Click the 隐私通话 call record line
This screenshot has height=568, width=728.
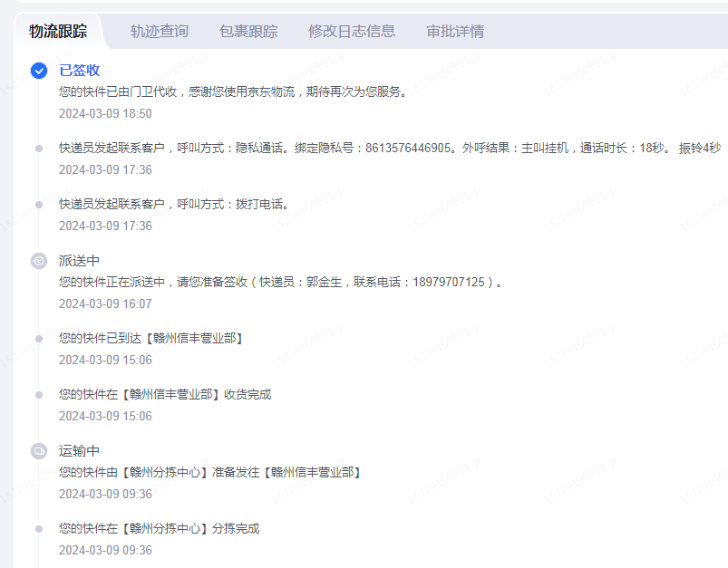(x=390, y=148)
